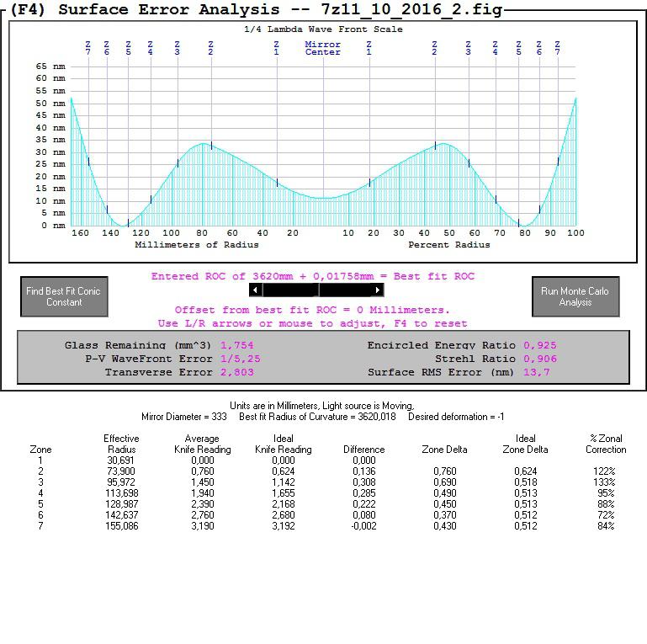Click the Surface RMS Error value 13,7

537,372
